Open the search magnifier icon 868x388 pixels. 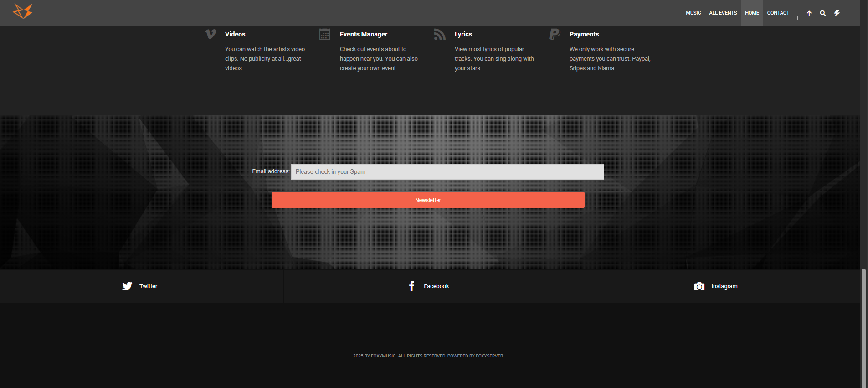point(823,13)
